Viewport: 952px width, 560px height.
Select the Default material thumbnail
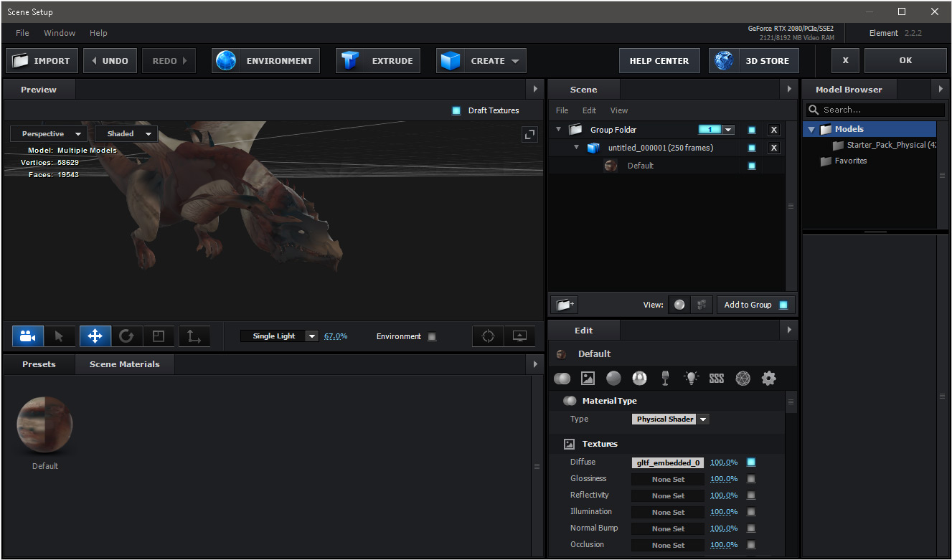click(x=44, y=424)
